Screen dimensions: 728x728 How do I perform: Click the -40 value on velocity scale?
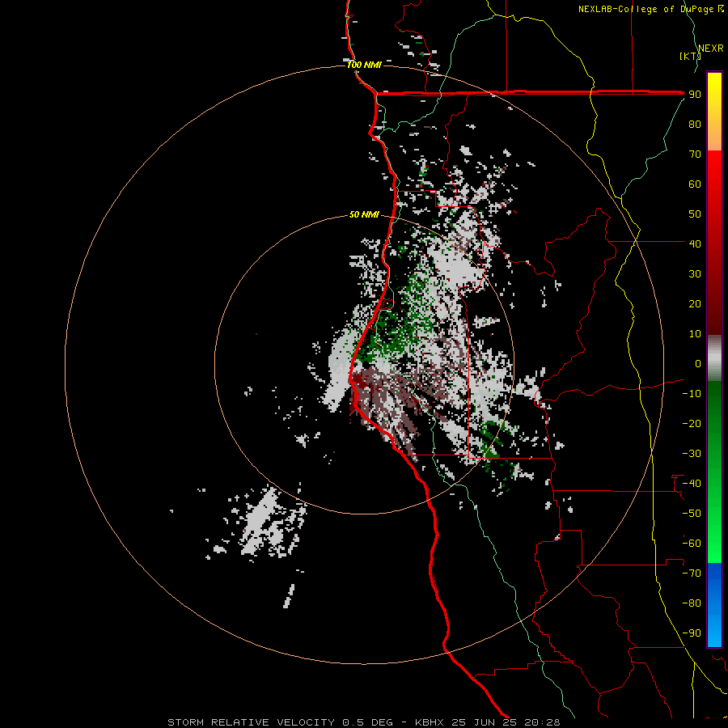(692, 484)
